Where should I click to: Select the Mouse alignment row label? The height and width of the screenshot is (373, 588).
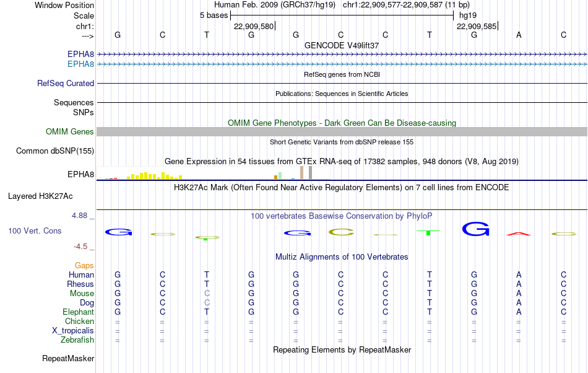(82, 294)
